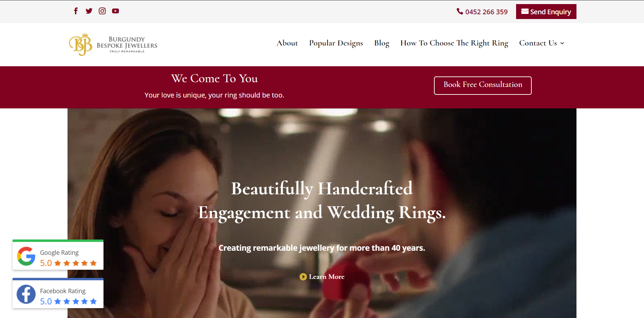
Task: Click the envelope icon in Send Enquiry
Action: click(525, 12)
